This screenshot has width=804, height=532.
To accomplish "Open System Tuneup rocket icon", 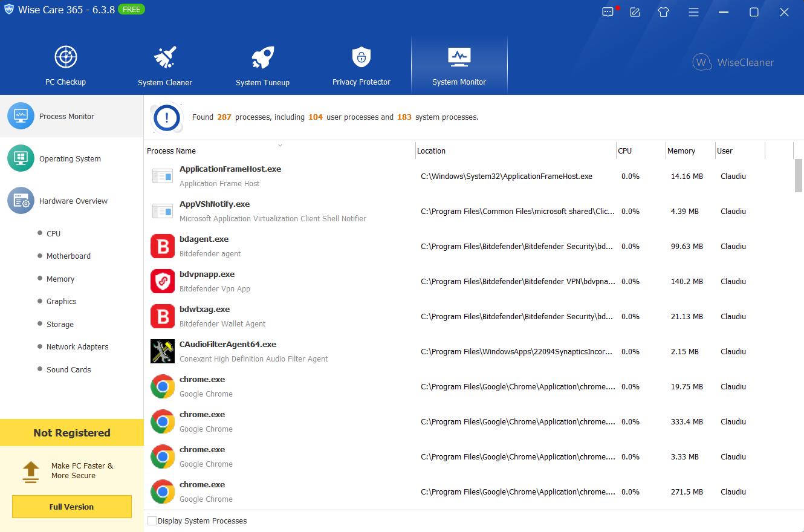I will tap(263, 57).
